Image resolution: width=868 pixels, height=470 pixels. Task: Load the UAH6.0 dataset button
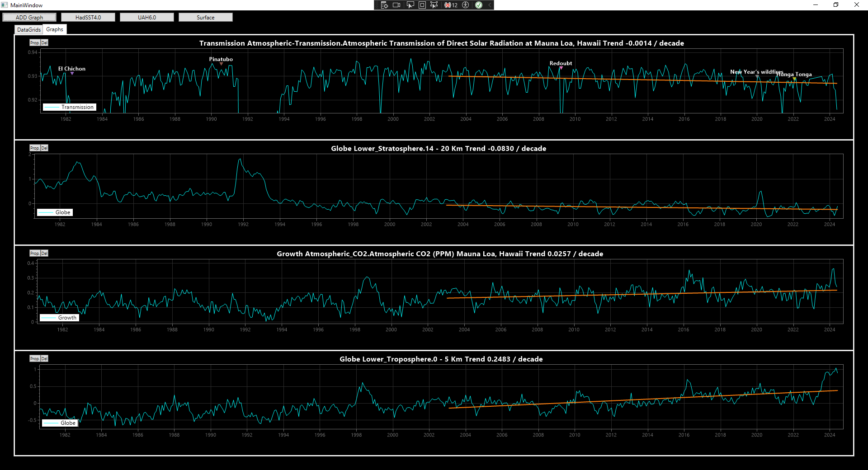point(147,18)
